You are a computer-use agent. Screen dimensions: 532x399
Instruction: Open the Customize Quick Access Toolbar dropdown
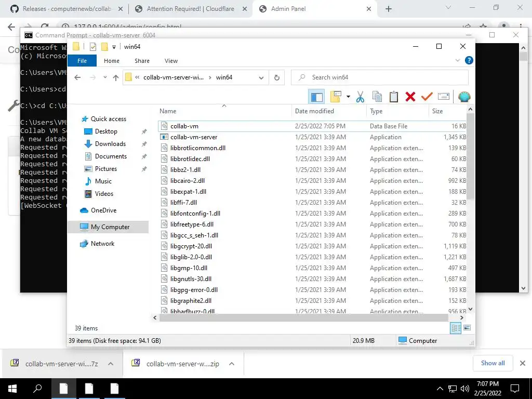(x=114, y=47)
